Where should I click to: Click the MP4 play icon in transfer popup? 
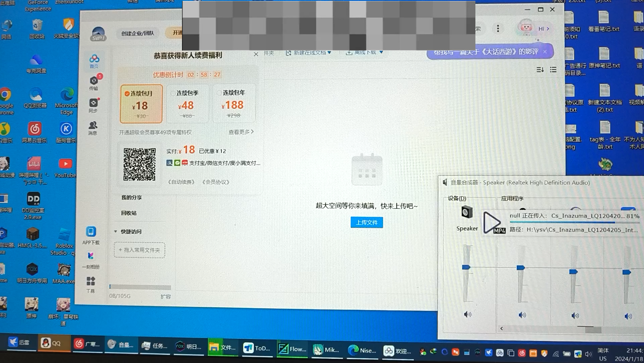tap(493, 222)
